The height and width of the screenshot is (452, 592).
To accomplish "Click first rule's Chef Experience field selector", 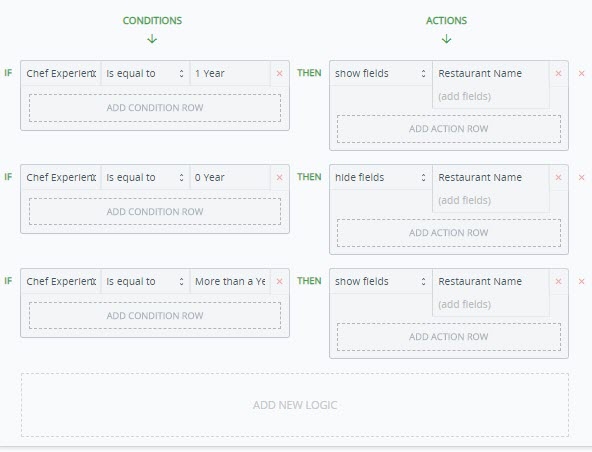I will click(x=61, y=73).
